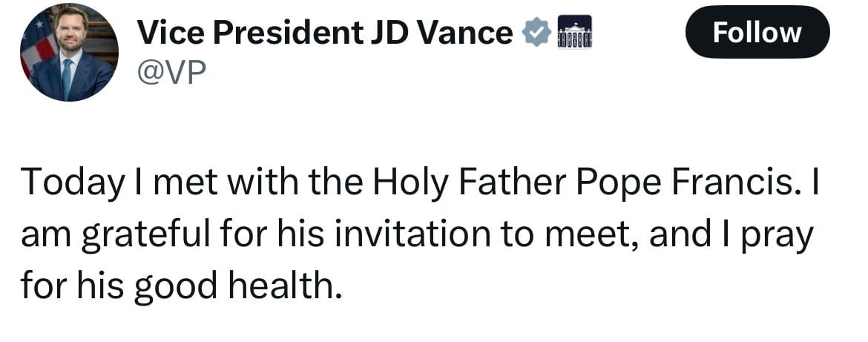Click the blue verified checkmark badge
868x342 pixels.
(536, 33)
